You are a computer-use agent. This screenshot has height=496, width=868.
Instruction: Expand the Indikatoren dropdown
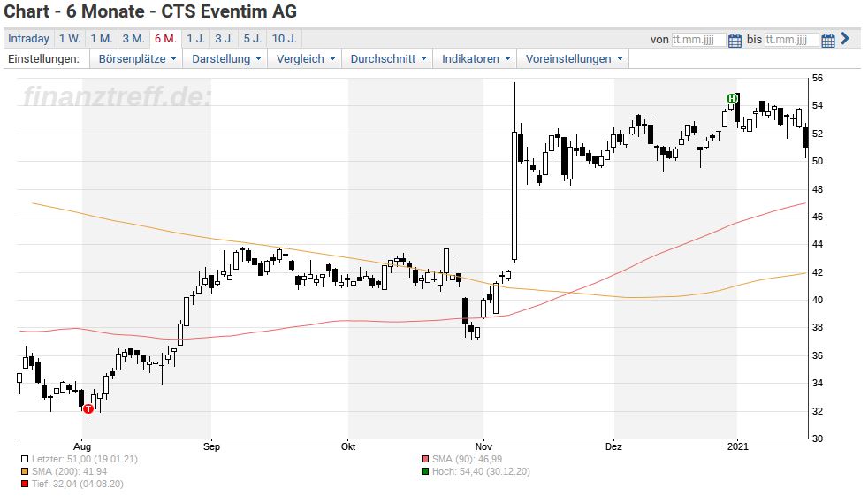(476, 58)
